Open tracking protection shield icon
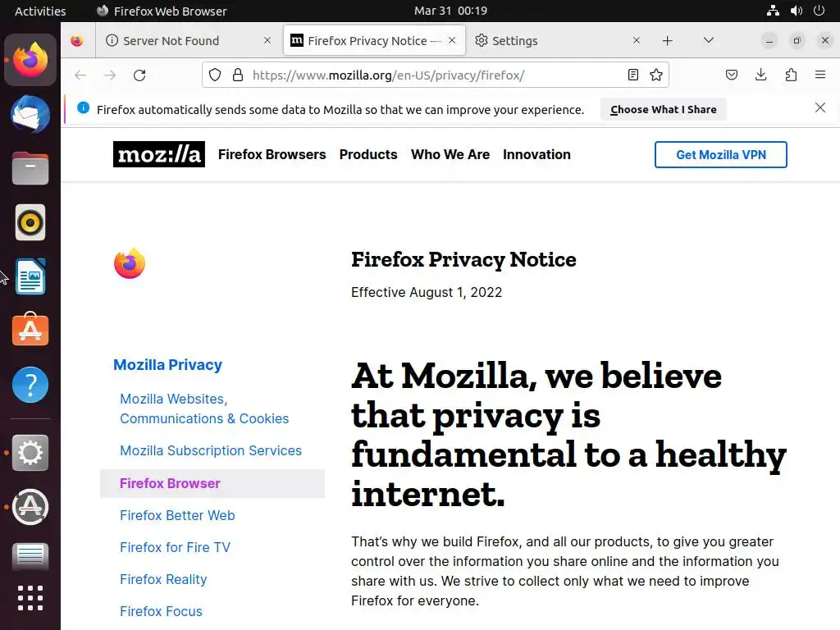Image resolution: width=840 pixels, height=630 pixels. pos(215,75)
